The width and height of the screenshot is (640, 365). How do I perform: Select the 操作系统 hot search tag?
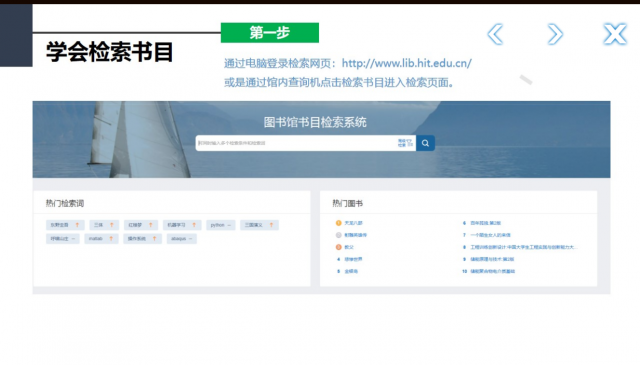[x=142, y=239]
